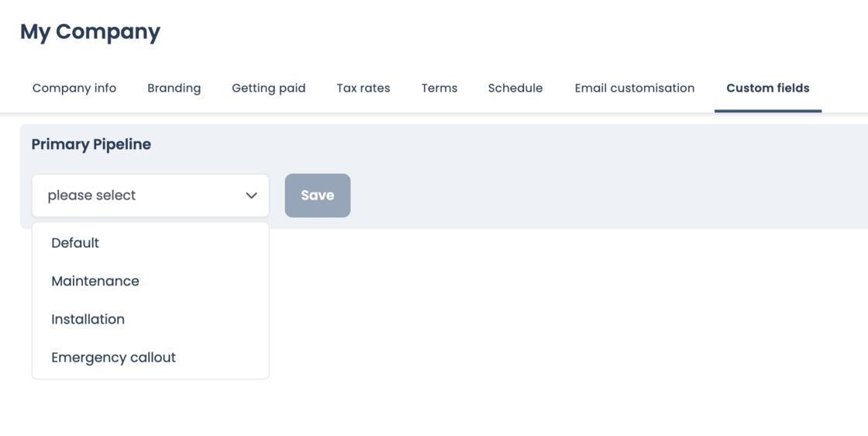Switch to the Schedule tab
The width and height of the screenshot is (868, 436).
515,88
